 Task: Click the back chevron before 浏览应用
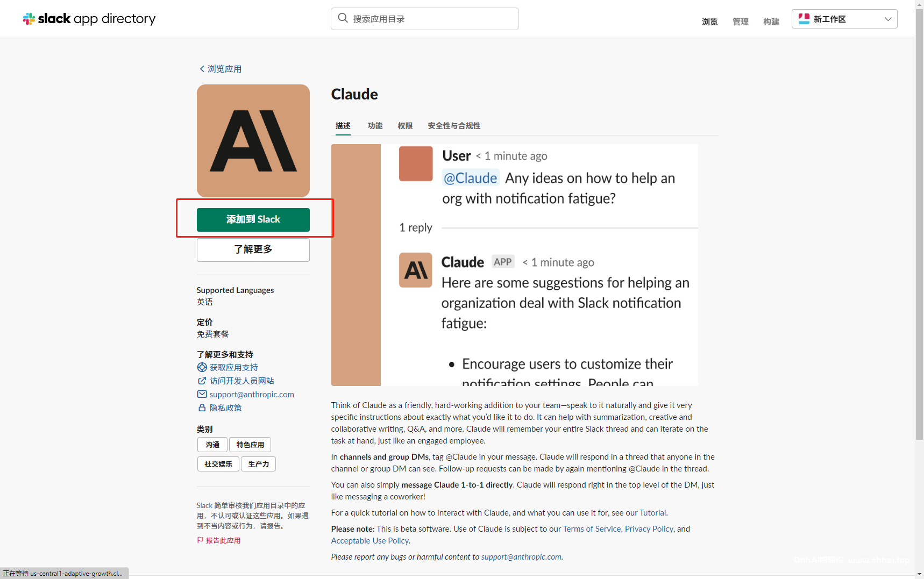click(202, 69)
